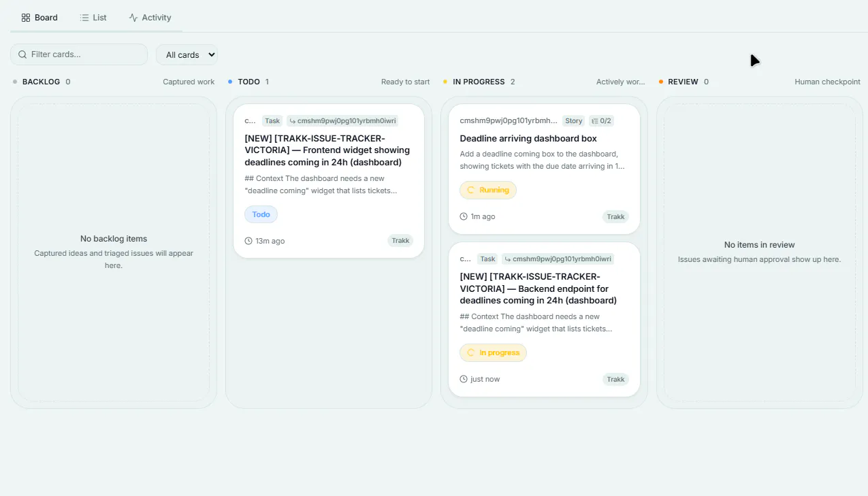Click the Backend endpoint card description text

[x=536, y=323]
